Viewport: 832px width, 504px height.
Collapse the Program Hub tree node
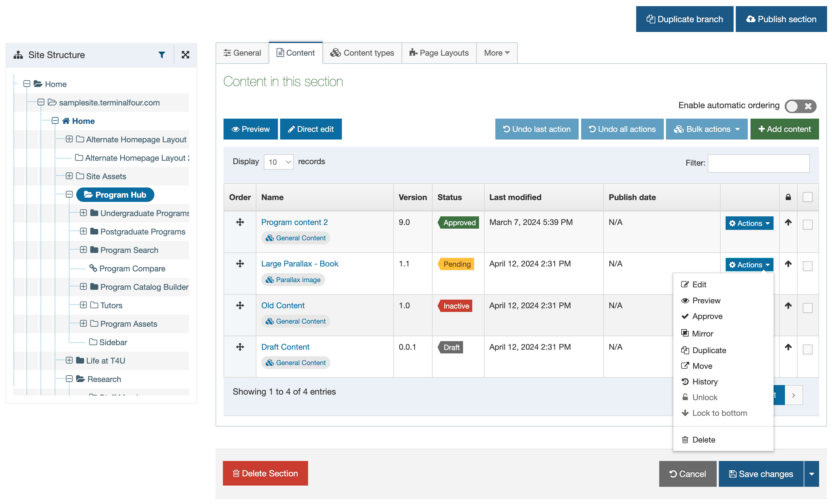[69, 195]
